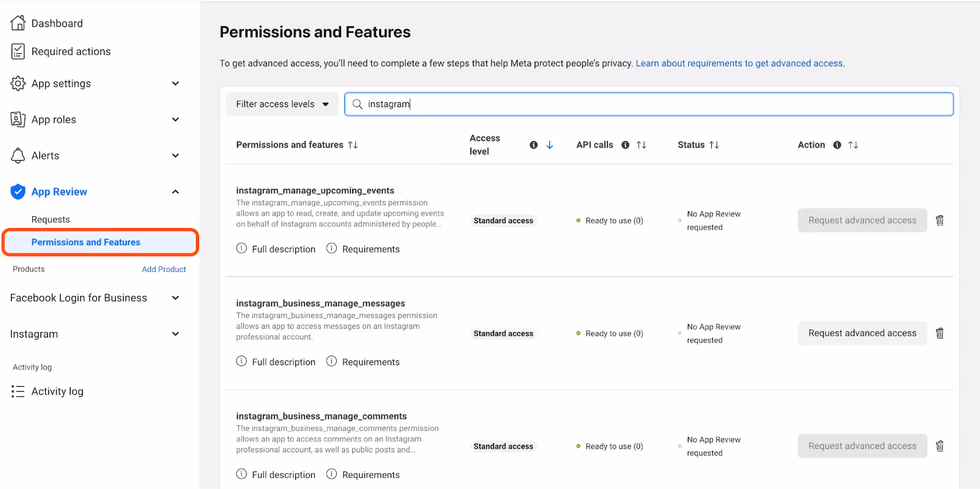
Task: Expand the App roles section
Action: 175,119
